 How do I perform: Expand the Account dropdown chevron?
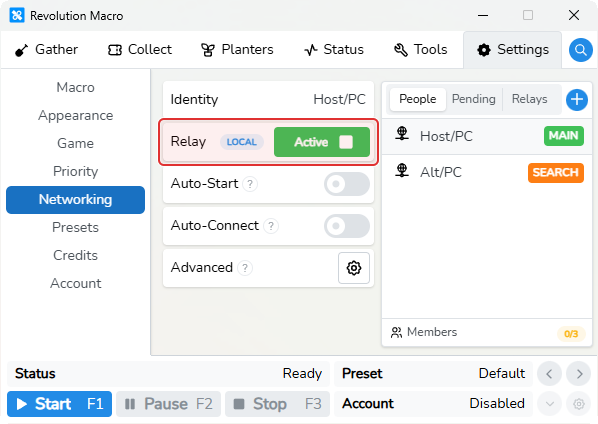(x=549, y=404)
